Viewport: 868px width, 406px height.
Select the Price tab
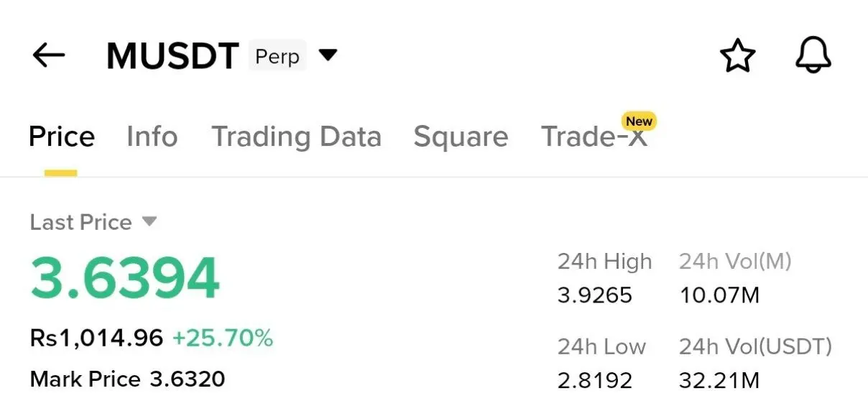point(61,137)
